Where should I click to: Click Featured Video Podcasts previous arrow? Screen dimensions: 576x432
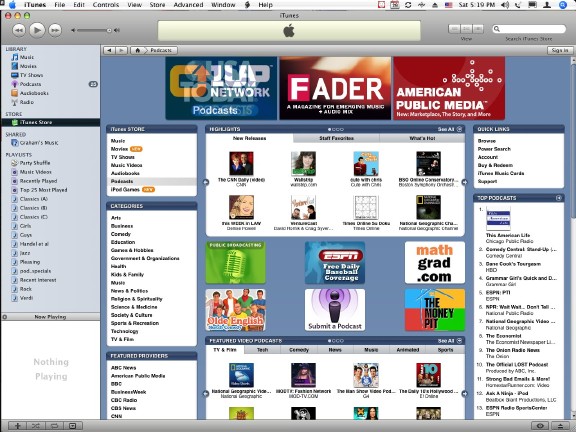click(206, 394)
